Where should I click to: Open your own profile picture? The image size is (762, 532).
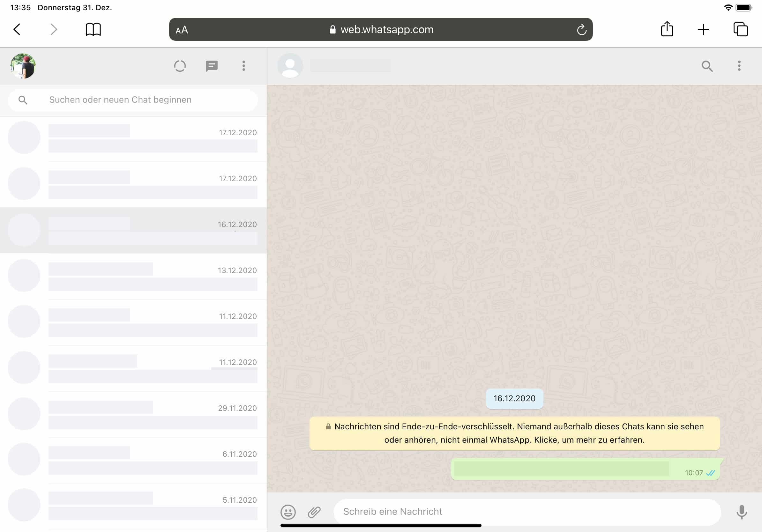point(23,66)
